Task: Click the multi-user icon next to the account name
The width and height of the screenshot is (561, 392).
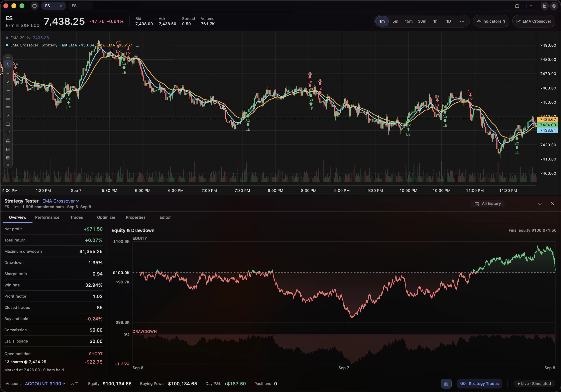Action: (75, 384)
